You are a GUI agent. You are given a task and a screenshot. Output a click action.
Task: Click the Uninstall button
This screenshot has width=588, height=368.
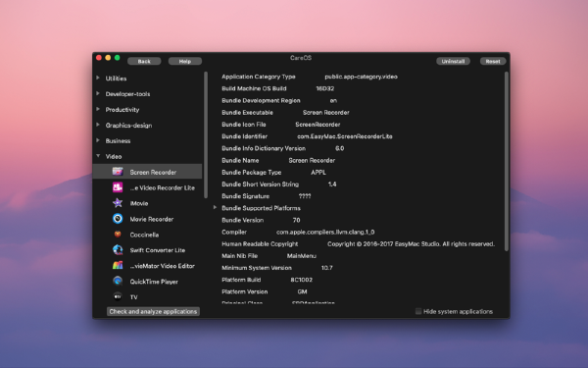(x=453, y=61)
